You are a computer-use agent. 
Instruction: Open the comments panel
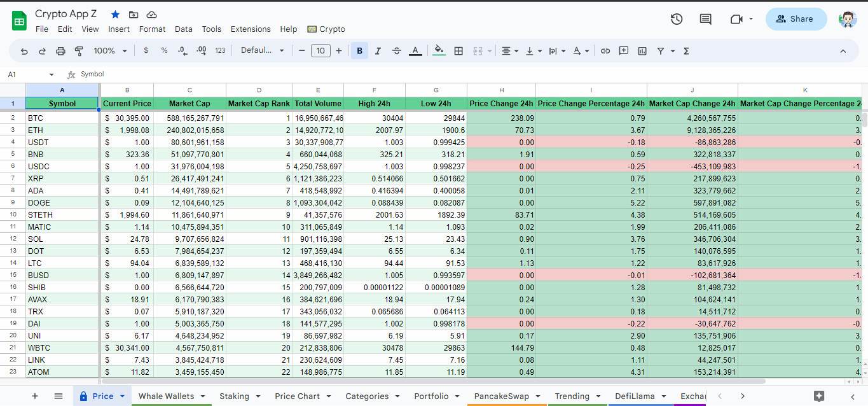click(705, 19)
